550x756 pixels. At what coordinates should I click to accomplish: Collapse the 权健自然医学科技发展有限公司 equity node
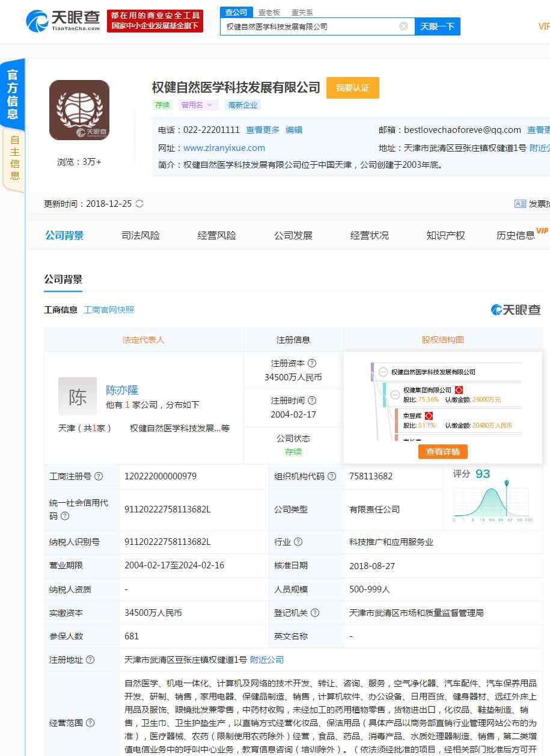click(x=383, y=372)
